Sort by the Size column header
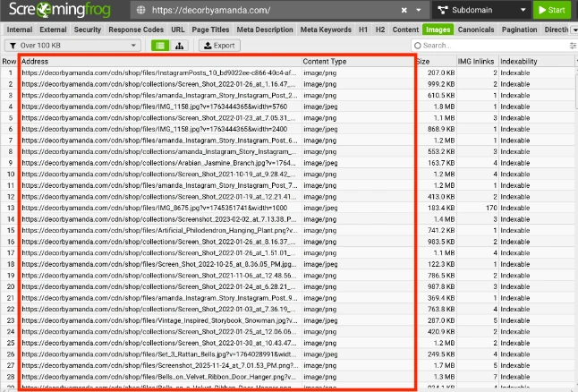 click(x=434, y=61)
